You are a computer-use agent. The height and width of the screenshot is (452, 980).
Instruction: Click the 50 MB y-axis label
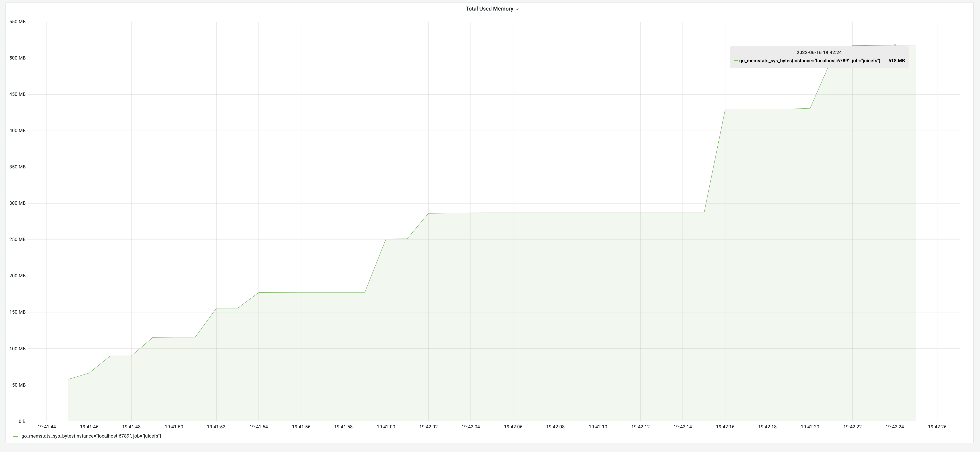coord(19,385)
